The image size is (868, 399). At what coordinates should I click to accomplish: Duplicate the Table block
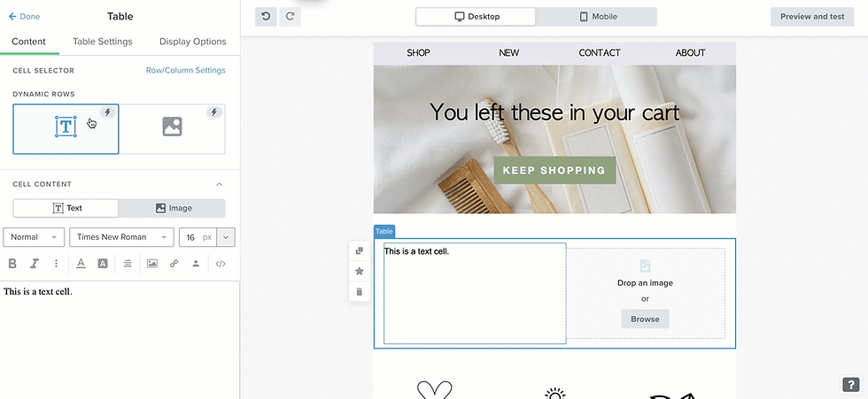[360, 251]
